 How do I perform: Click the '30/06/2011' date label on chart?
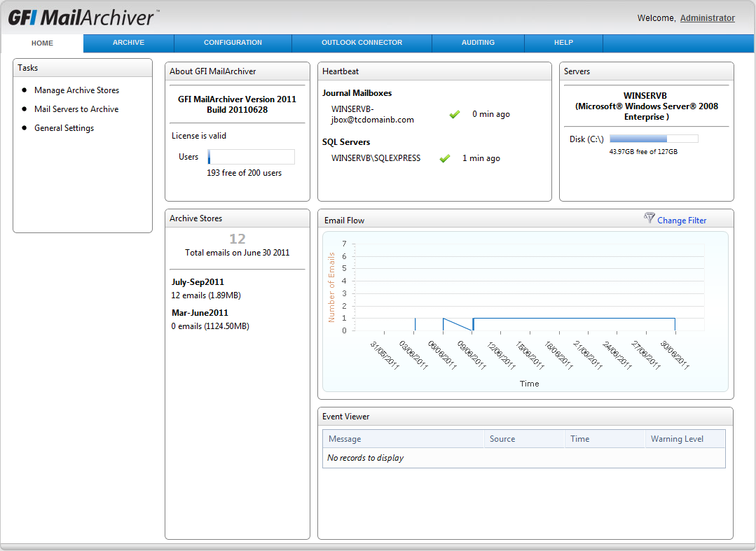[x=675, y=355]
